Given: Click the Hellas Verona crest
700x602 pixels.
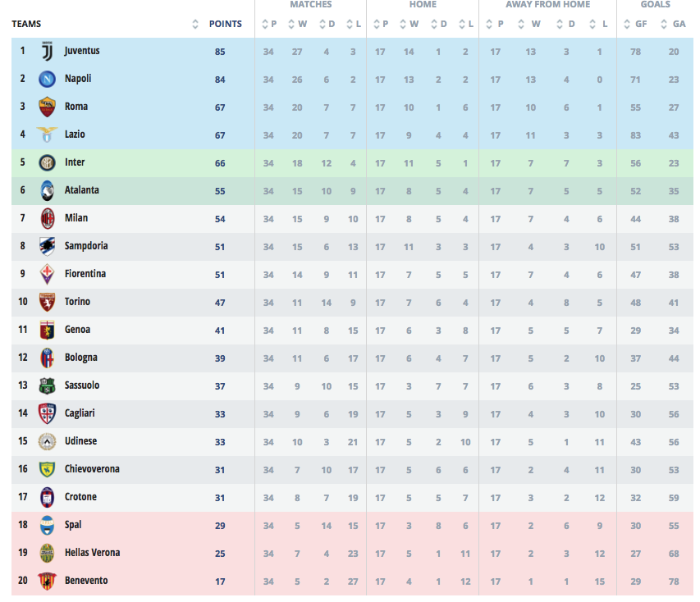Looking at the screenshot, I should (47, 553).
